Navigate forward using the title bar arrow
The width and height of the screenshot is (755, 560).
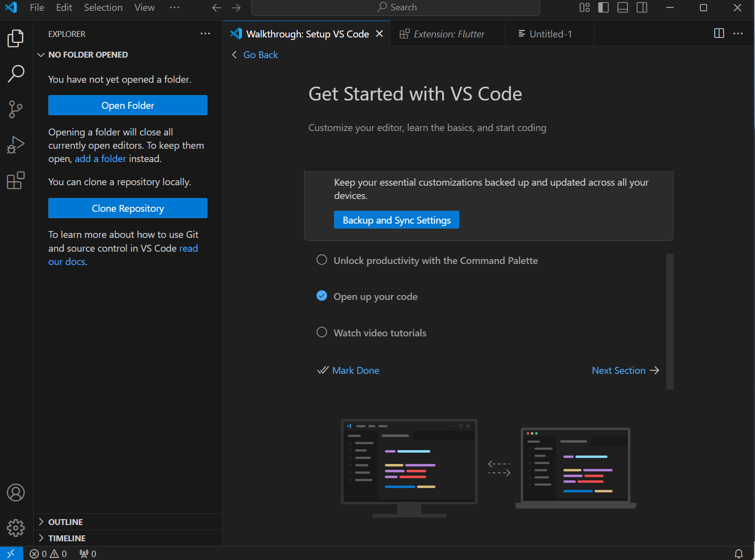point(236,8)
